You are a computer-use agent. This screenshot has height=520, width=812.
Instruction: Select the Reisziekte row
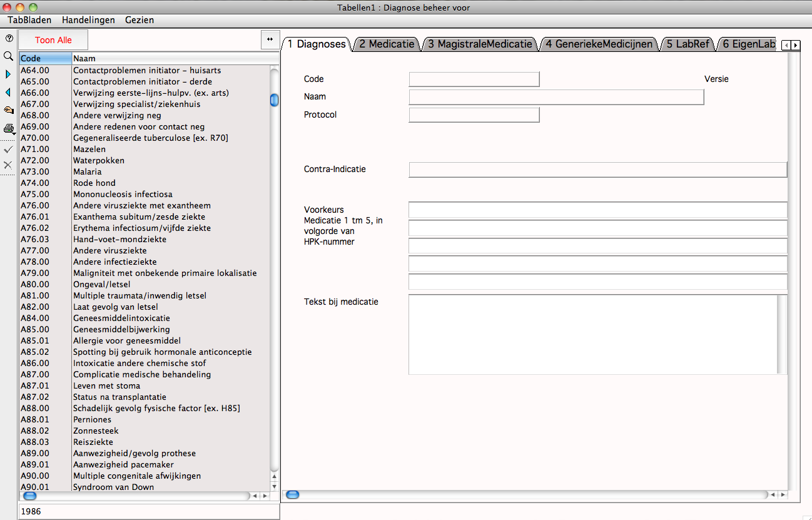coord(145,442)
